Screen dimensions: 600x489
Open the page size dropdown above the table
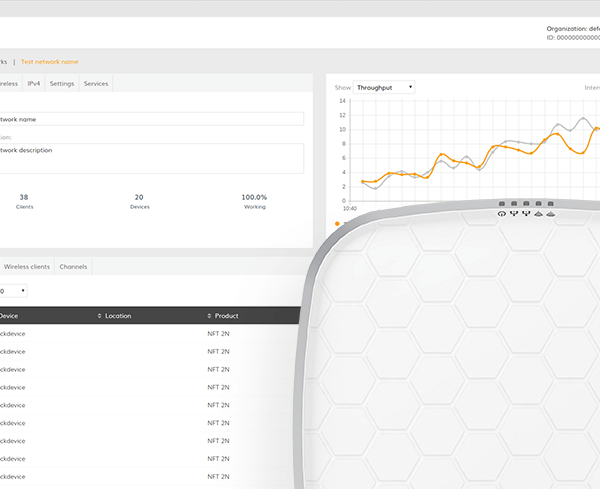pyautogui.click(x=13, y=291)
